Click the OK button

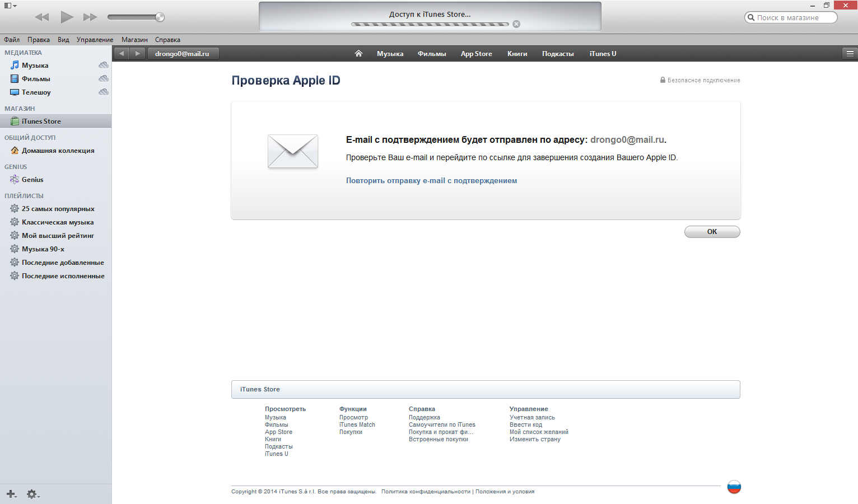coord(712,232)
